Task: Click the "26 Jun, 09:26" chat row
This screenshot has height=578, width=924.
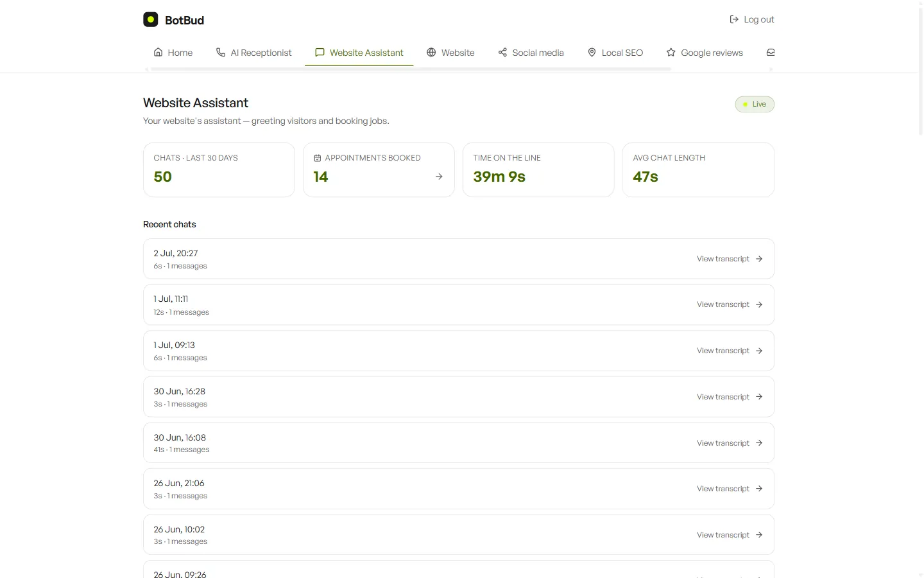Action: [x=459, y=569]
